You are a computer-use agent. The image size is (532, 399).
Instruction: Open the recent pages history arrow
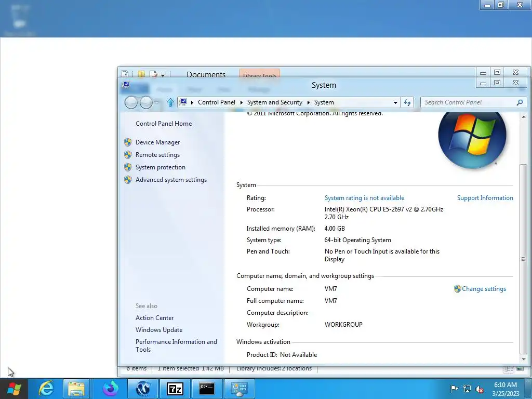tap(156, 102)
